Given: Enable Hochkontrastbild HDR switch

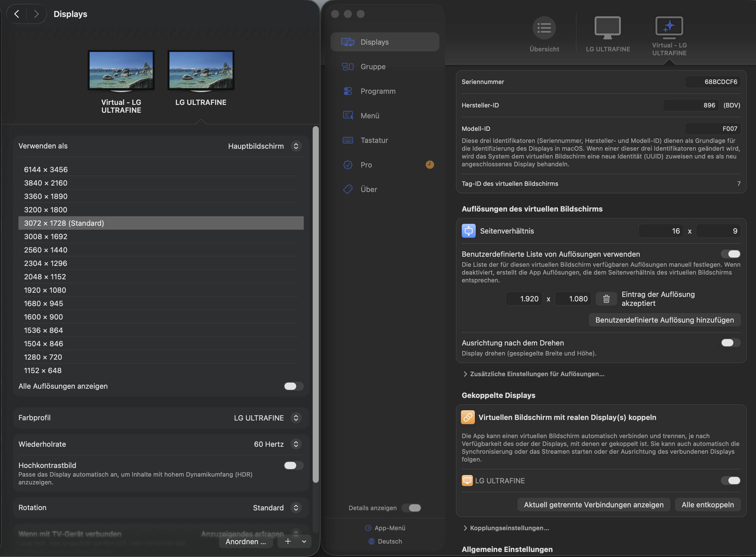Looking at the screenshot, I should [293, 465].
